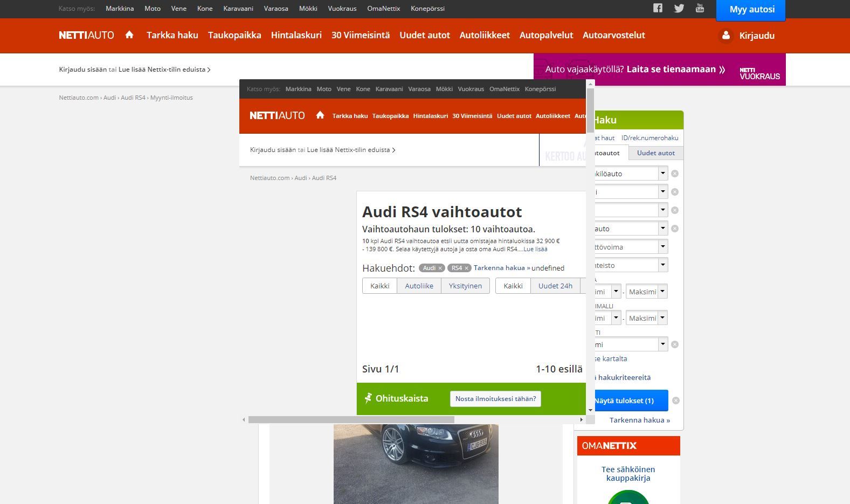Expand the Vaihteisto dropdown in Haku panel
This screenshot has height=504, width=850.
click(662, 265)
